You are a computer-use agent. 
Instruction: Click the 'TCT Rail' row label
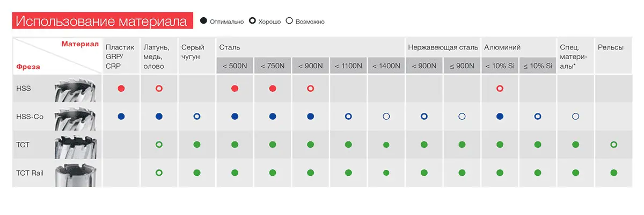(30, 173)
